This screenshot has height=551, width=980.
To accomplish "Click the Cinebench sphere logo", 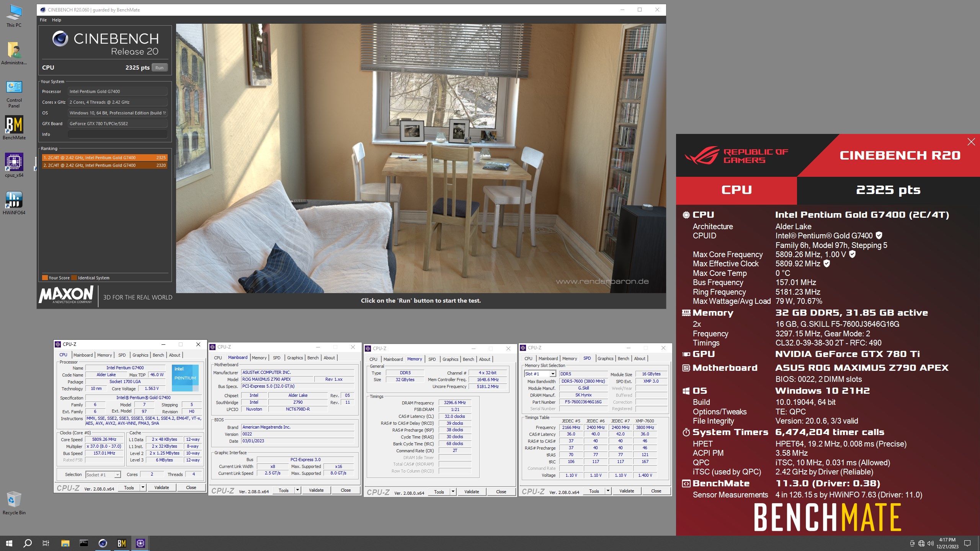I will (x=60, y=39).
